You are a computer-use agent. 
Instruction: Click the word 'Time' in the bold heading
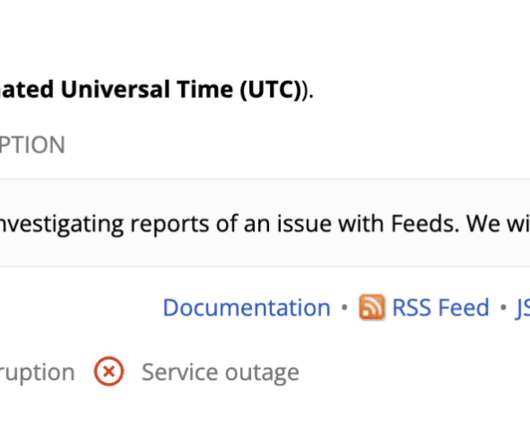205,90
